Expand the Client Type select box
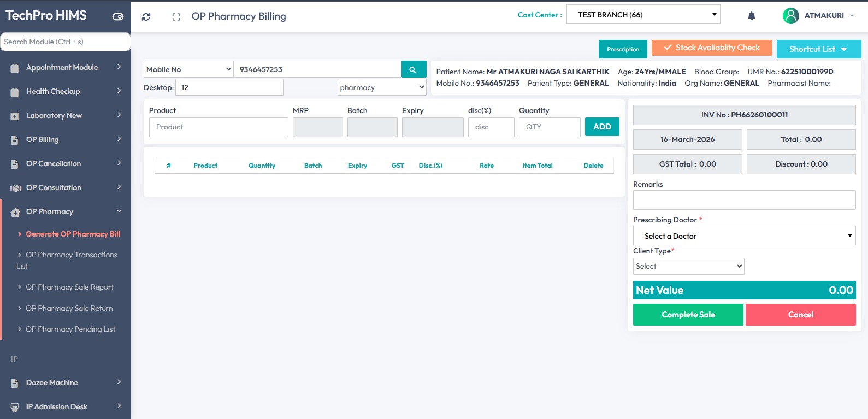This screenshot has height=419, width=868. coord(688,267)
